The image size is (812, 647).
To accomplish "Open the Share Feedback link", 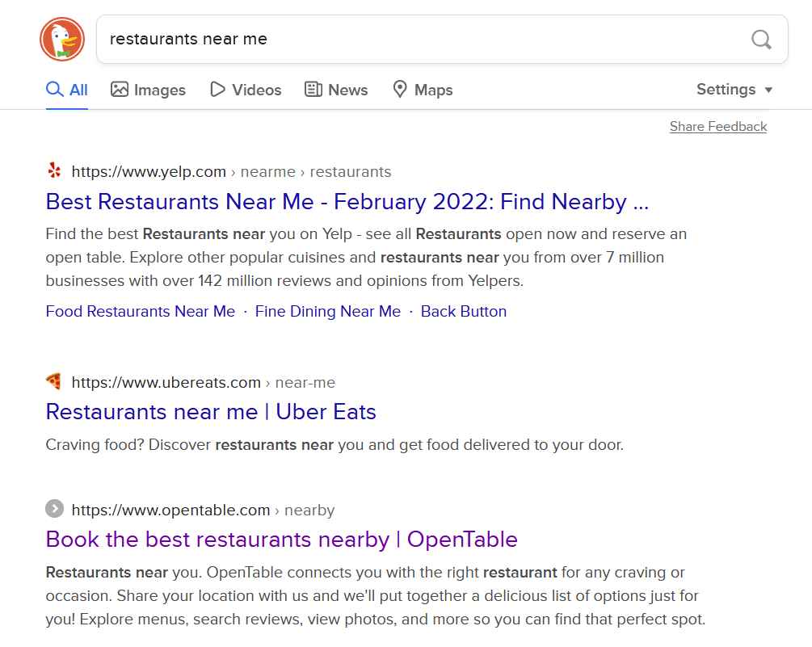I will (717, 126).
